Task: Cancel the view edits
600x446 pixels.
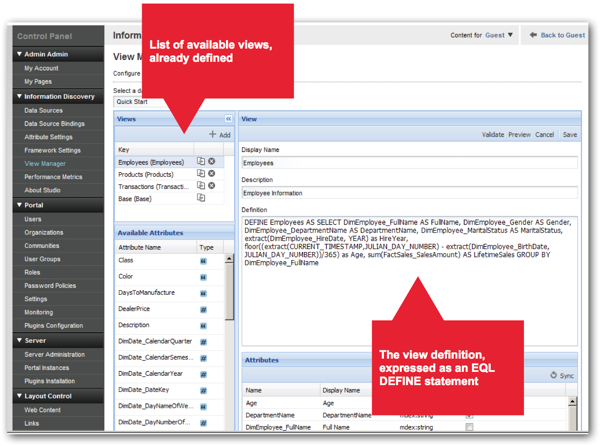Action: [x=545, y=135]
